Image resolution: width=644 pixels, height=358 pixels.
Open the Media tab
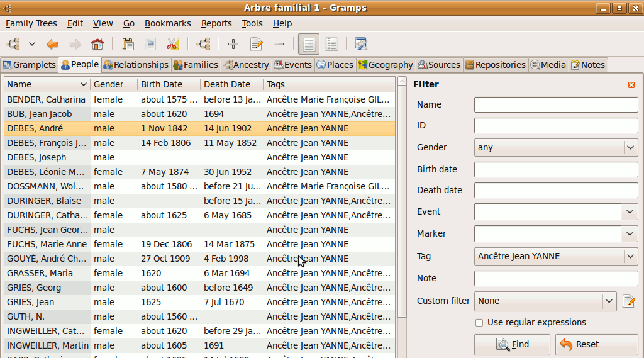pos(548,65)
